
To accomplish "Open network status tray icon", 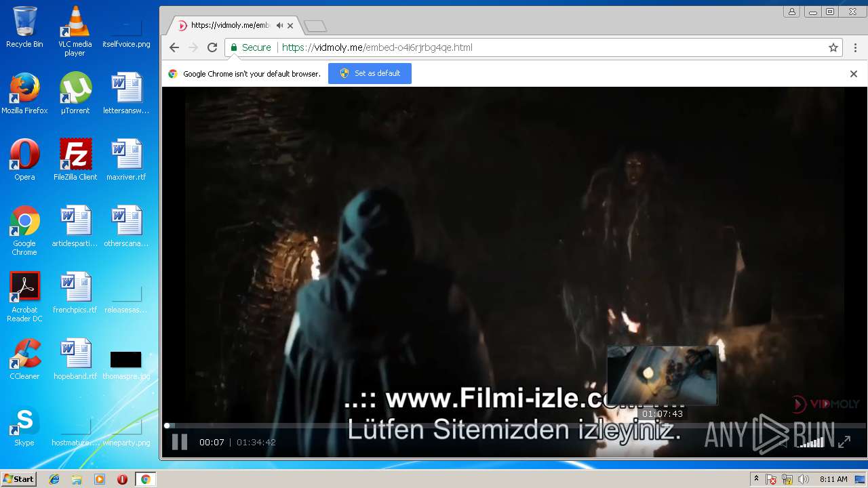I will click(787, 479).
